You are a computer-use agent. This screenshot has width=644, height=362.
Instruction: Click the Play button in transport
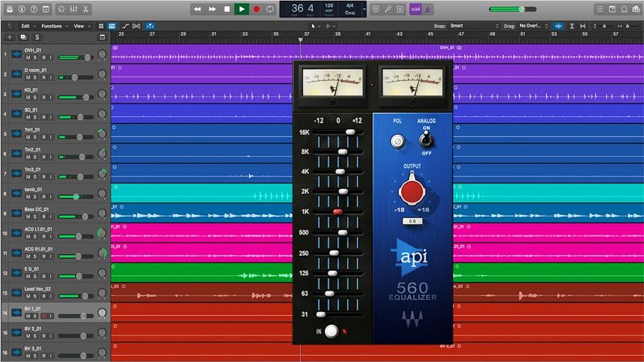pos(241,9)
